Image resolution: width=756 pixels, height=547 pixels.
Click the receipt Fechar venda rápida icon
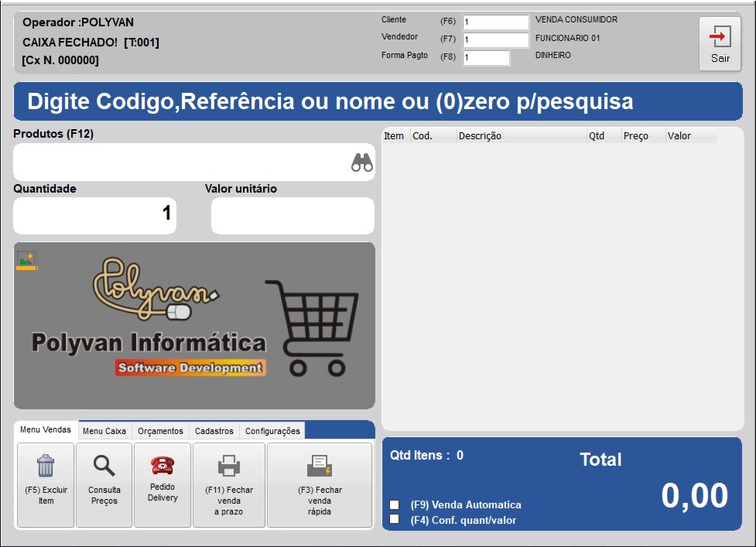(x=319, y=466)
